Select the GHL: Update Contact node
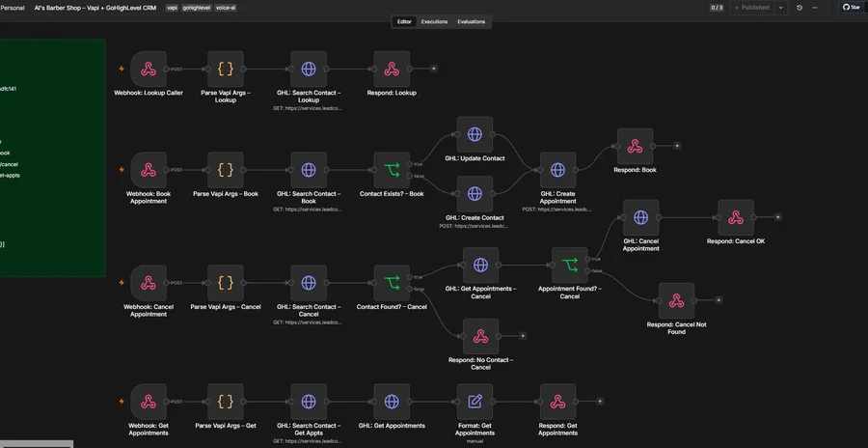This screenshot has width=868, height=448. pos(475,134)
